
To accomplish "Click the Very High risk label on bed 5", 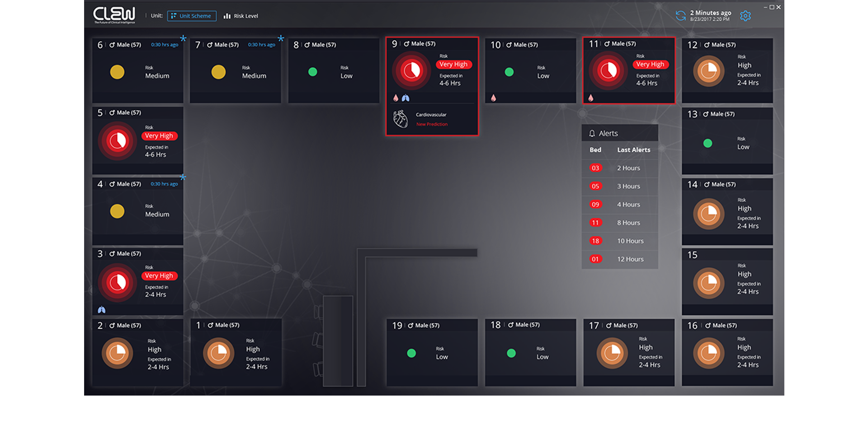I will [x=160, y=136].
